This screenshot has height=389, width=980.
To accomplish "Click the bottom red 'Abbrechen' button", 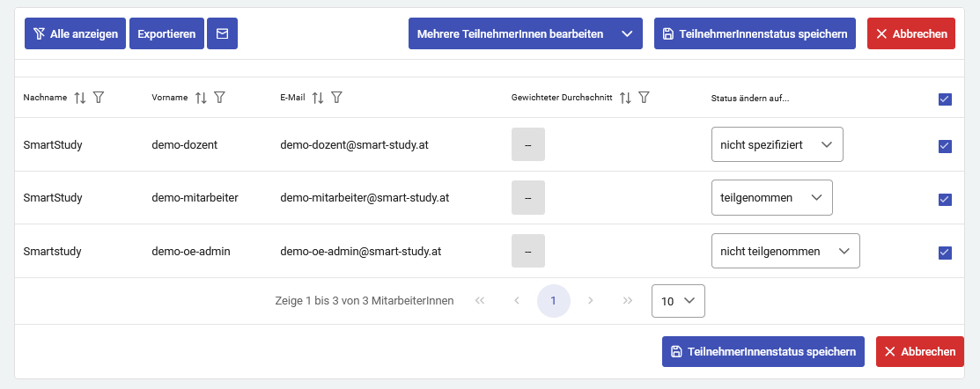I will click(919, 352).
